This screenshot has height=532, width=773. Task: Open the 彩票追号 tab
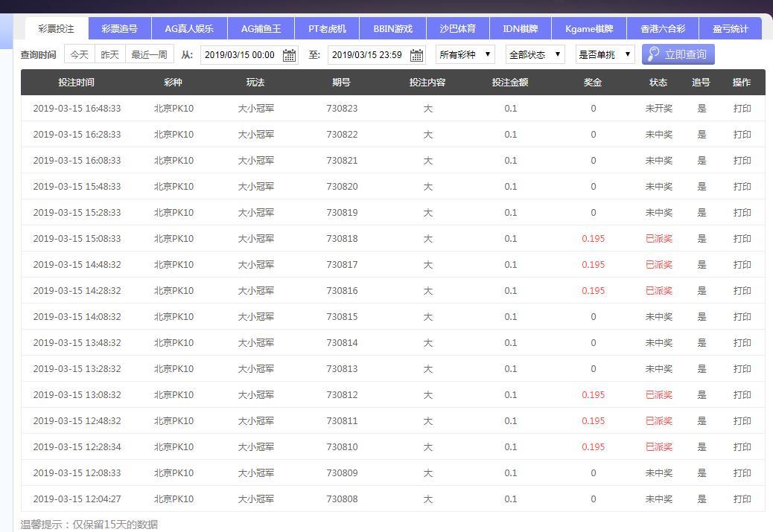point(120,28)
